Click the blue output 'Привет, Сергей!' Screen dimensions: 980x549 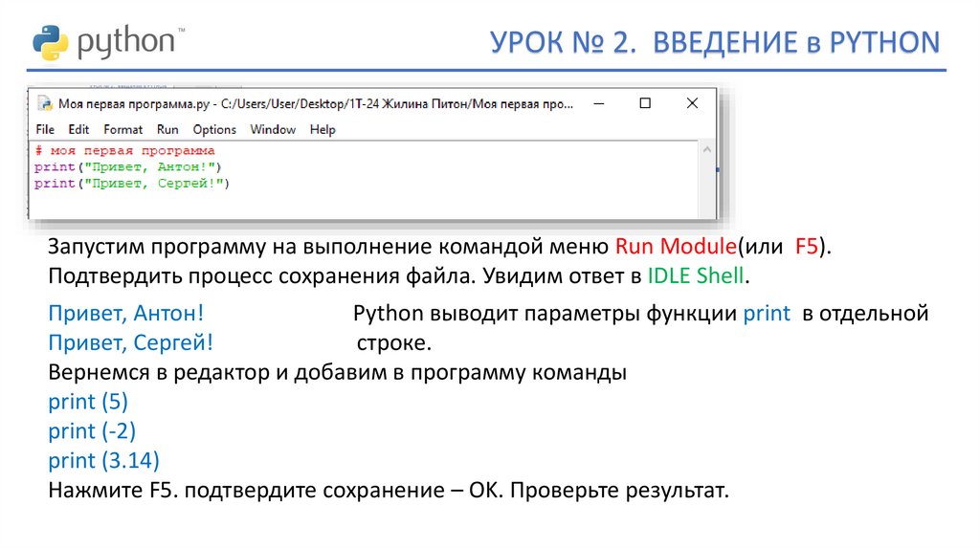[130, 342]
